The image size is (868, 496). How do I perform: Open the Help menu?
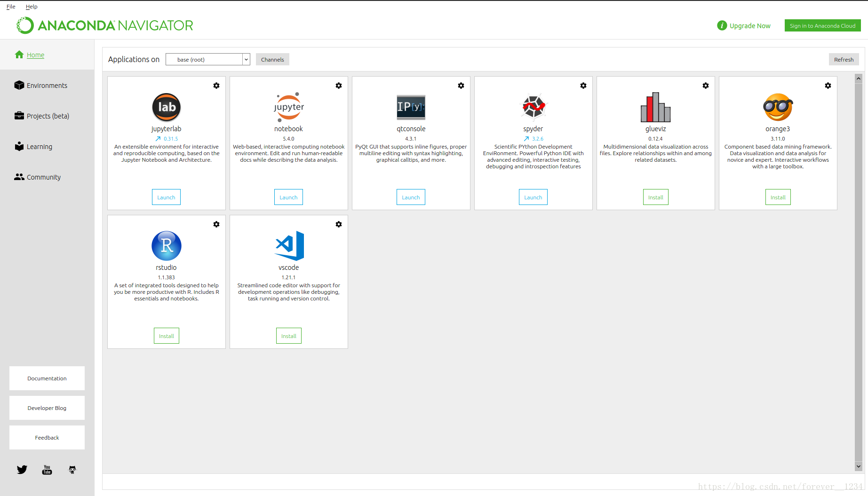[x=32, y=7]
